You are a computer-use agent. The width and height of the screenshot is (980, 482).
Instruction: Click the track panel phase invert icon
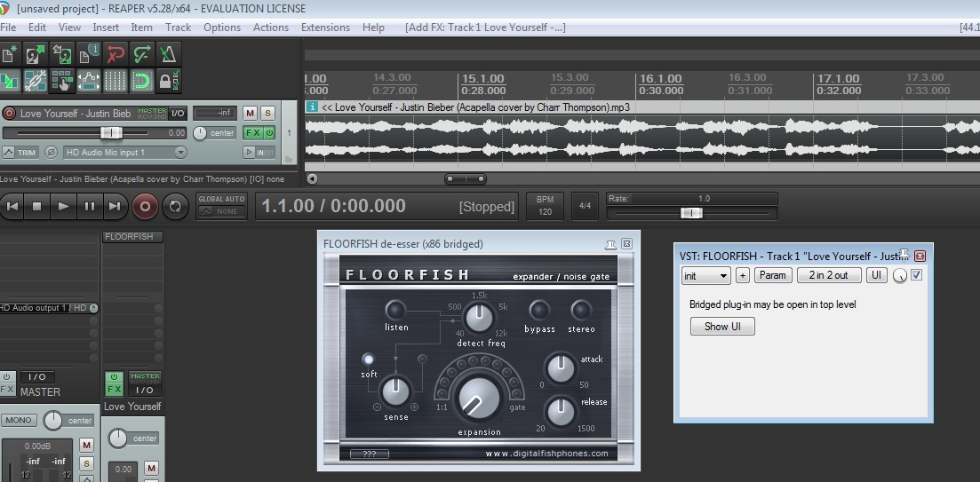point(52,153)
